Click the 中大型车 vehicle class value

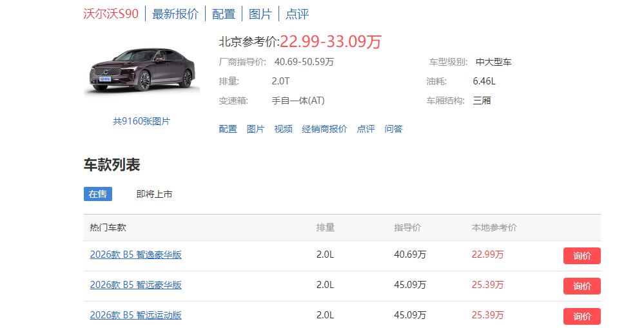click(x=494, y=62)
